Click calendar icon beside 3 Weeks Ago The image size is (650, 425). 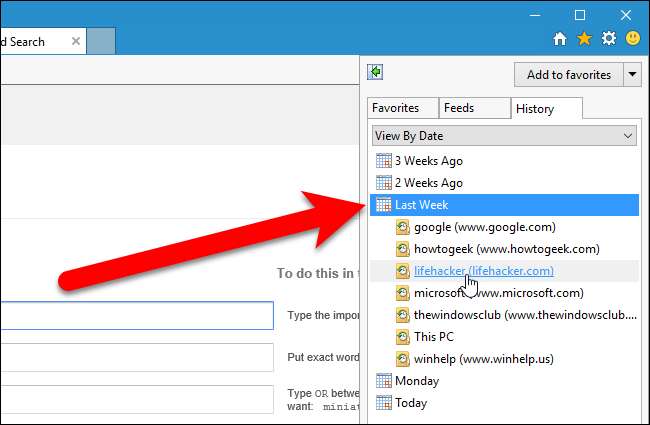383,160
